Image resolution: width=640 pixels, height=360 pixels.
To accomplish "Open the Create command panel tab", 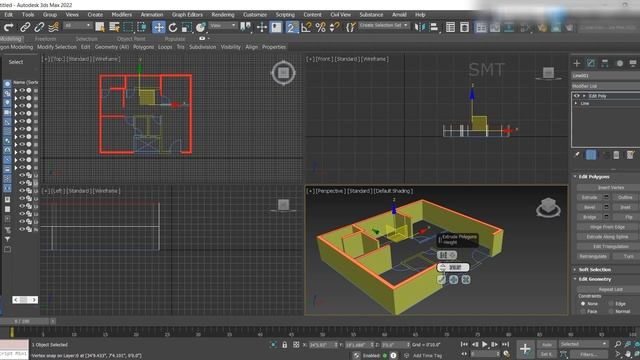I will click(x=577, y=63).
